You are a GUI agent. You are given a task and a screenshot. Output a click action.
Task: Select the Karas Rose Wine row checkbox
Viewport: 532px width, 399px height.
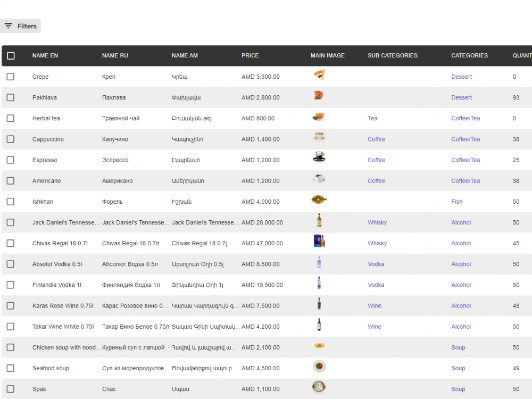pos(11,306)
